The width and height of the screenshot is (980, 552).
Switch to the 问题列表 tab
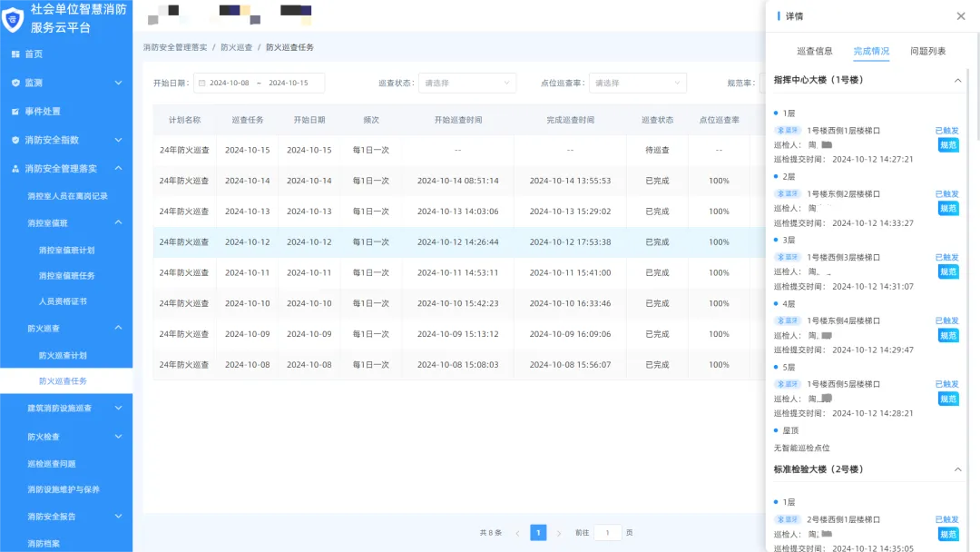pos(927,51)
